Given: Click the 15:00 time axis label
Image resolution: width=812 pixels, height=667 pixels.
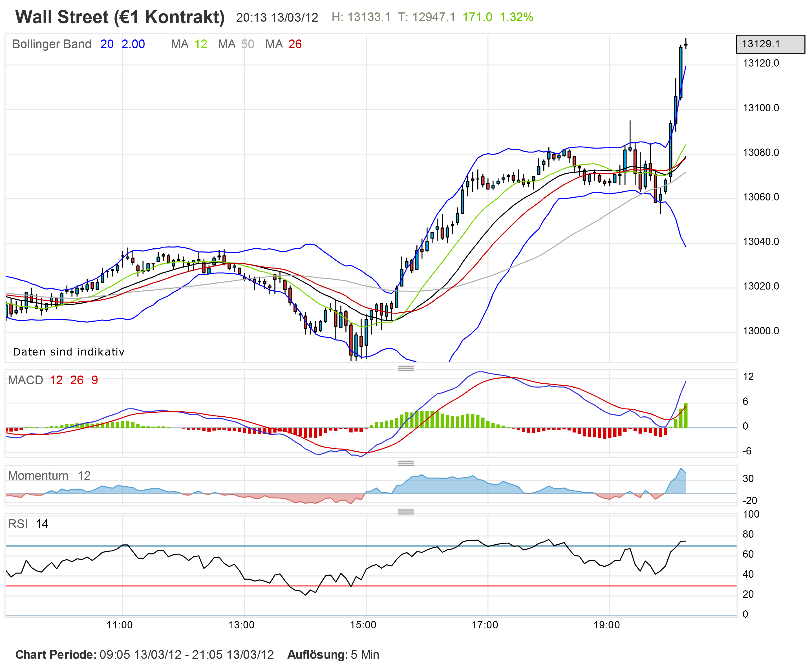Looking at the screenshot, I should click(363, 625).
